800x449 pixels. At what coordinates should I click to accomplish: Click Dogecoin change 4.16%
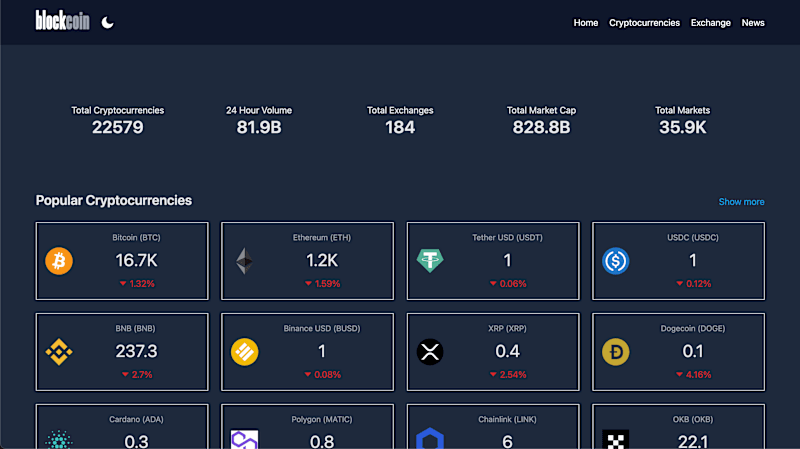click(x=698, y=375)
